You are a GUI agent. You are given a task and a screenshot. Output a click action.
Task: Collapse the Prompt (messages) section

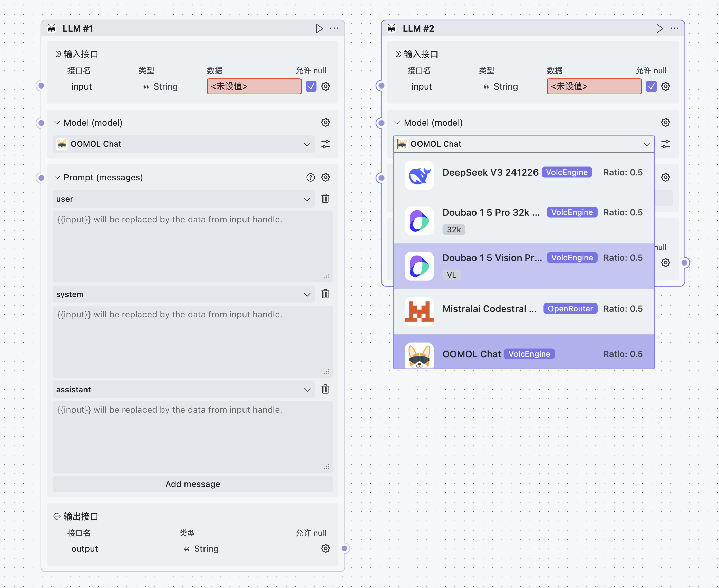pos(57,177)
